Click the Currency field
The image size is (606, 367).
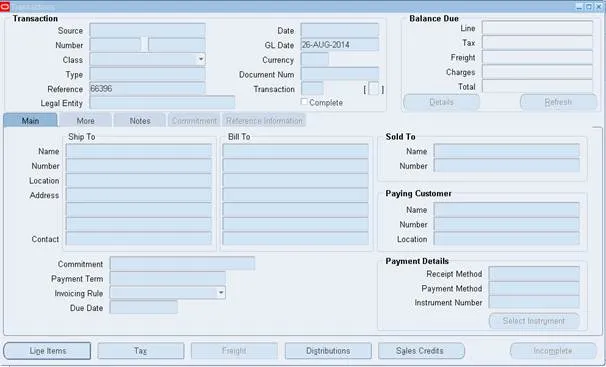[x=315, y=60]
